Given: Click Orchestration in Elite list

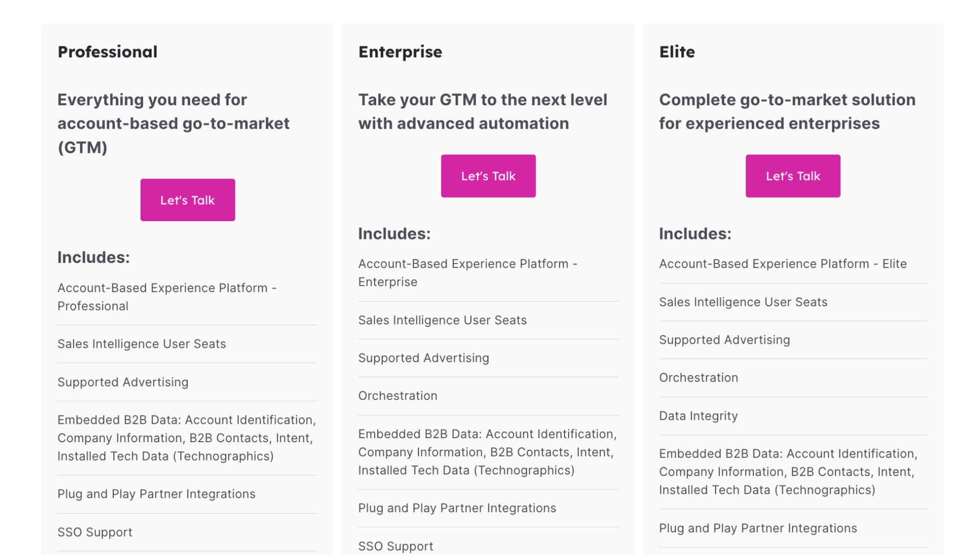Looking at the screenshot, I should click(x=698, y=378).
